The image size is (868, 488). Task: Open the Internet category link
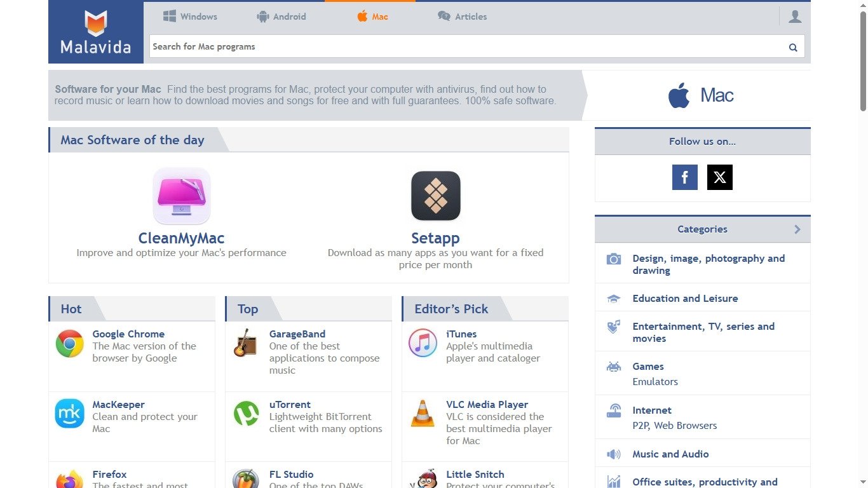[652, 410]
